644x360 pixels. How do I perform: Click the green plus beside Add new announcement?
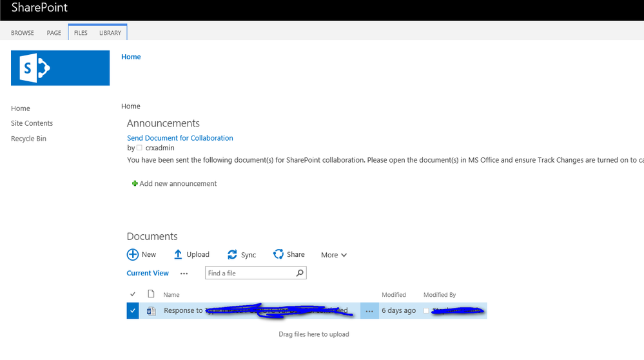(135, 183)
